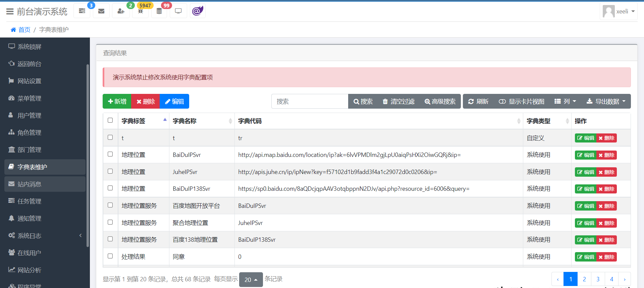Open 返回前台 in the sidebar

coord(45,64)
